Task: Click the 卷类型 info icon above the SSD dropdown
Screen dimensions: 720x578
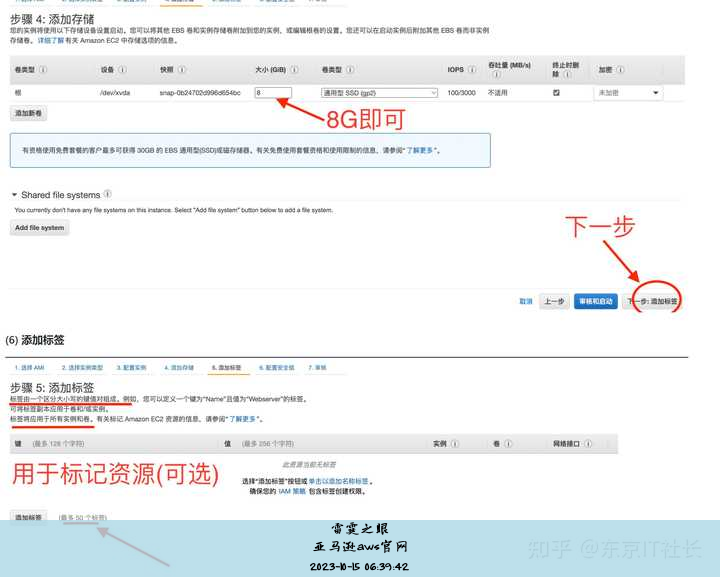Action: point(350,70)
